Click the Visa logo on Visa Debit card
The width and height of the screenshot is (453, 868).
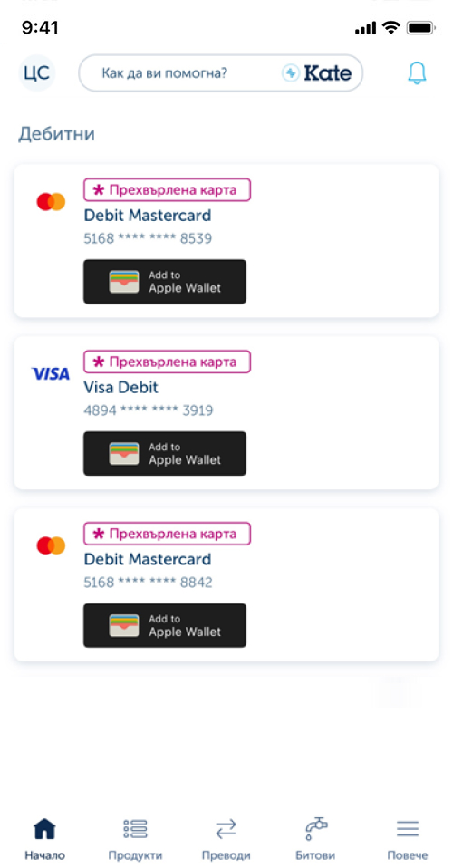pos(51,373)
